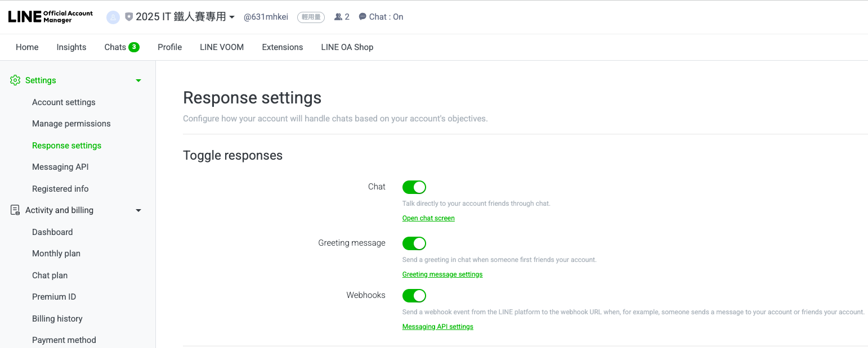
Task: Click the Response settings page heading
Action: point(252,98)
